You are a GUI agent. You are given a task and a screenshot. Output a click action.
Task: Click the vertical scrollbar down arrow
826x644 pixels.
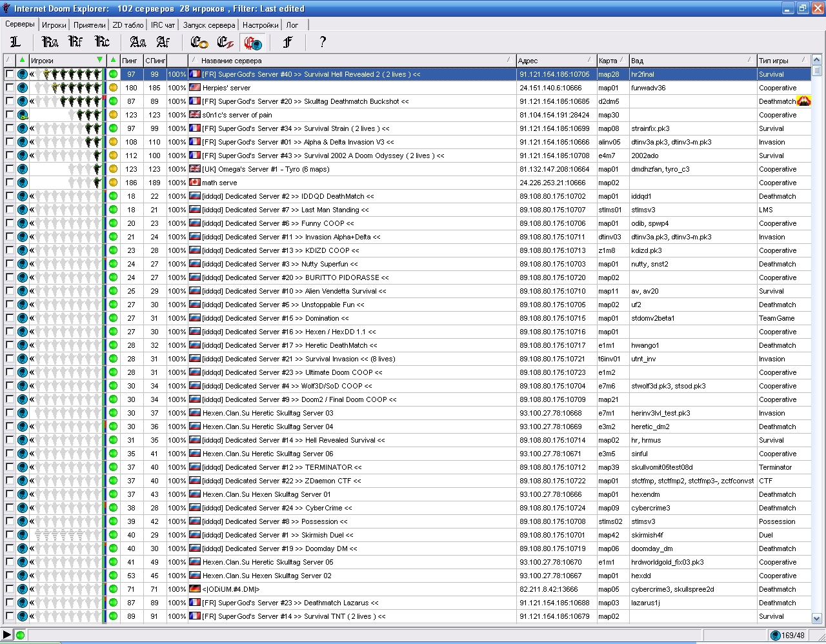pyautogui.click(x=817, y=619)
